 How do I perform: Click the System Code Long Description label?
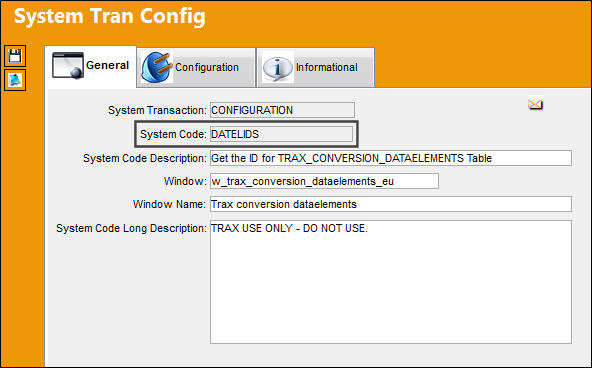pyautogui.click(x=131, y=228)
